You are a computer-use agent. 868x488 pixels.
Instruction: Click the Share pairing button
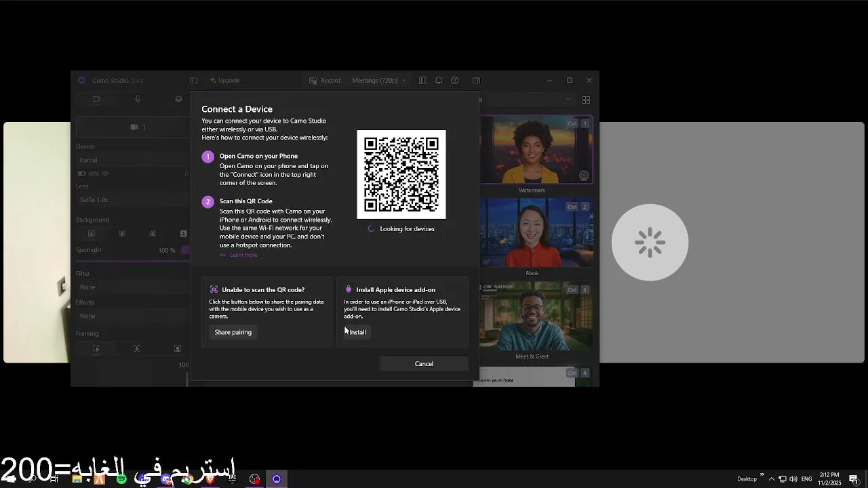[233, 332]
